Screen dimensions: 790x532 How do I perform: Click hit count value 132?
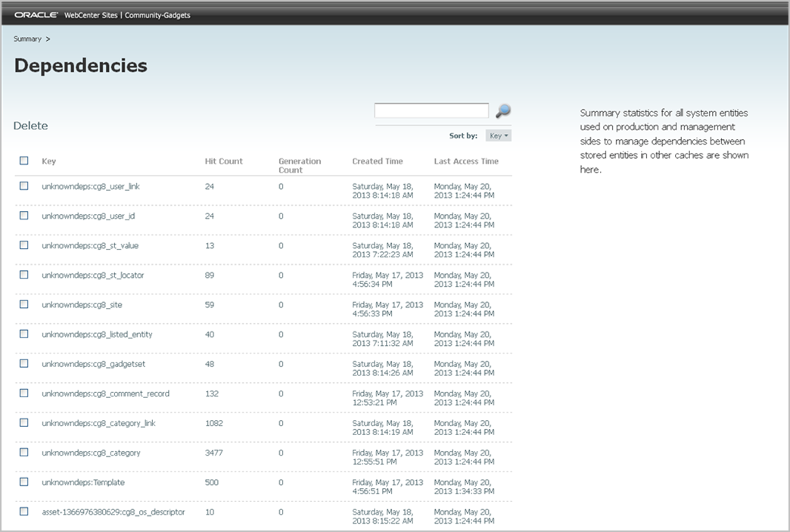click(x=212, y=394)
